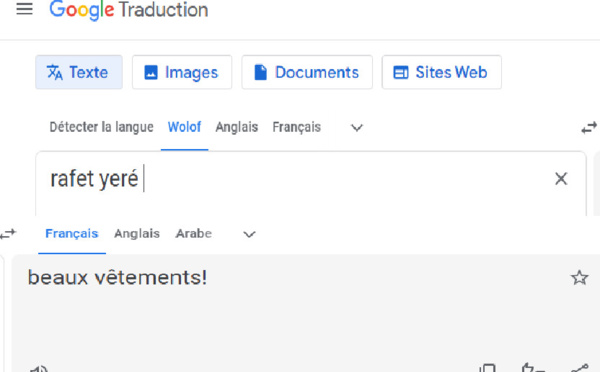Copy the translation with copy icon

488,368
